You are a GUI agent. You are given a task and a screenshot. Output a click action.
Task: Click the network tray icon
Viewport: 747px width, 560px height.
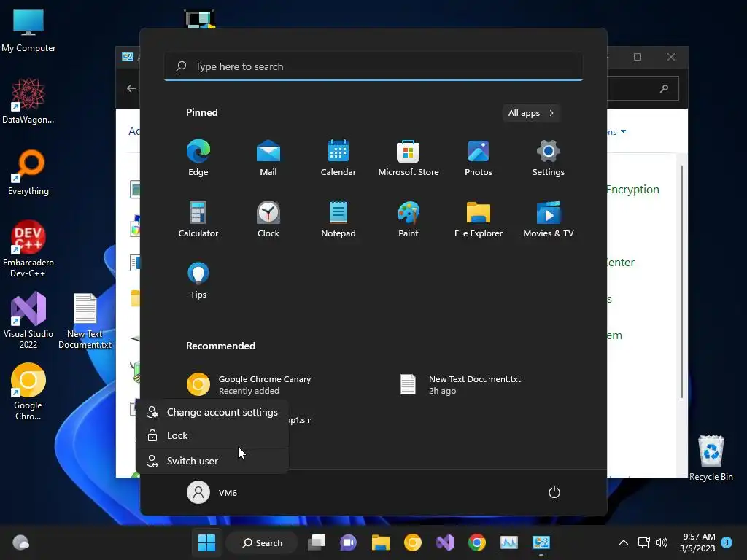point(643,542)
